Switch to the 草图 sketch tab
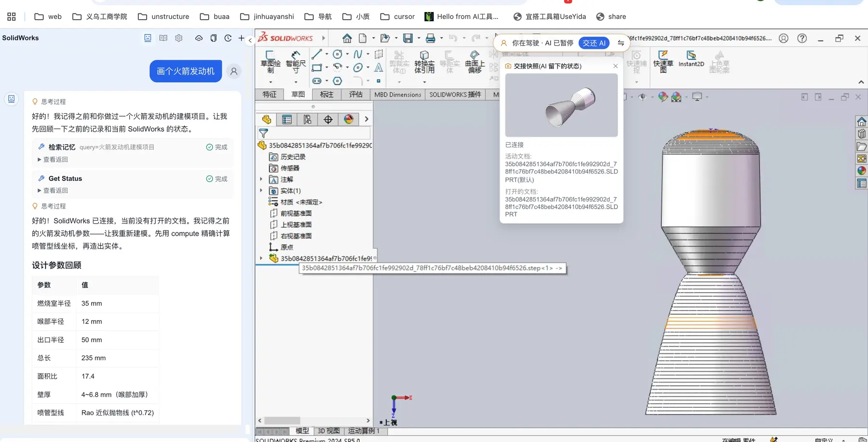The width and height of the screenshot is (868, 442). [x=298, y=94]
